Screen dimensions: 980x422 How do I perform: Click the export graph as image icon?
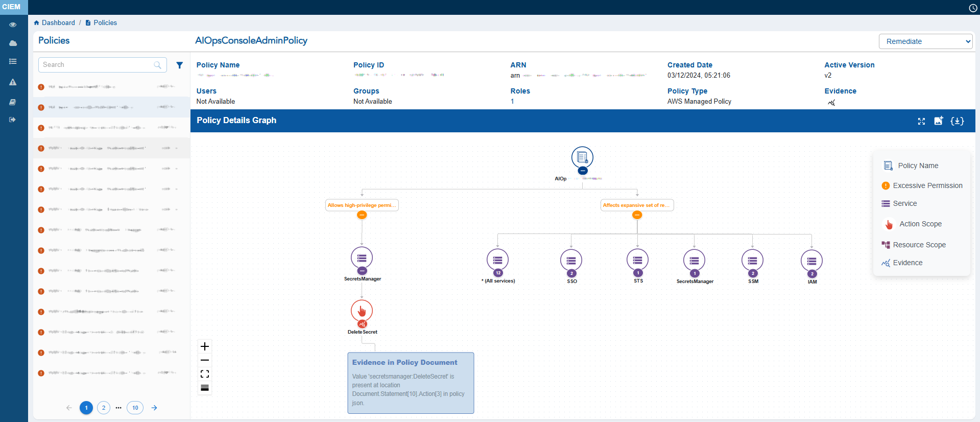click(x=938, y=121)
